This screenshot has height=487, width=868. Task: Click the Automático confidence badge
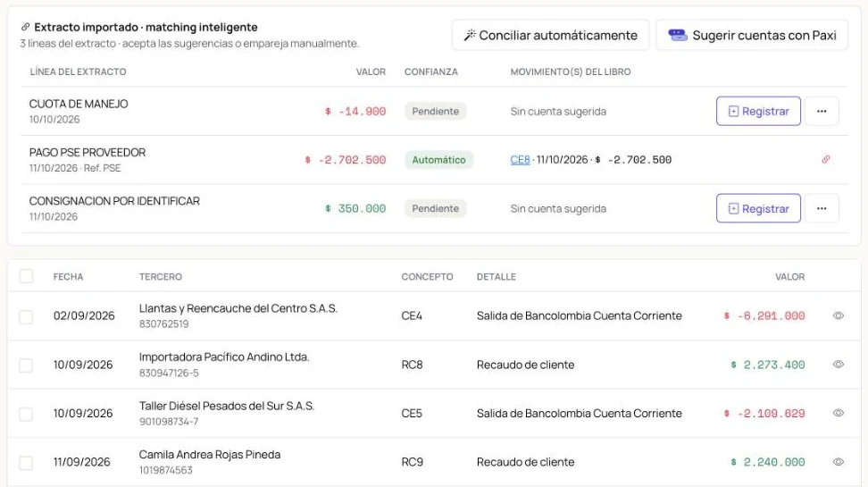pyautogui.click(x=438, y=160)
